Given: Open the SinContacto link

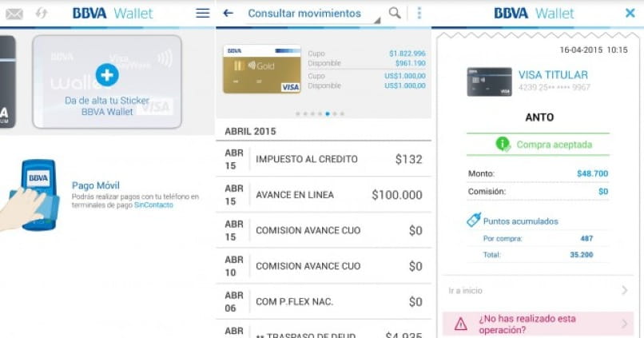Looking at the screenshot, I should click(x=153, y=205).
